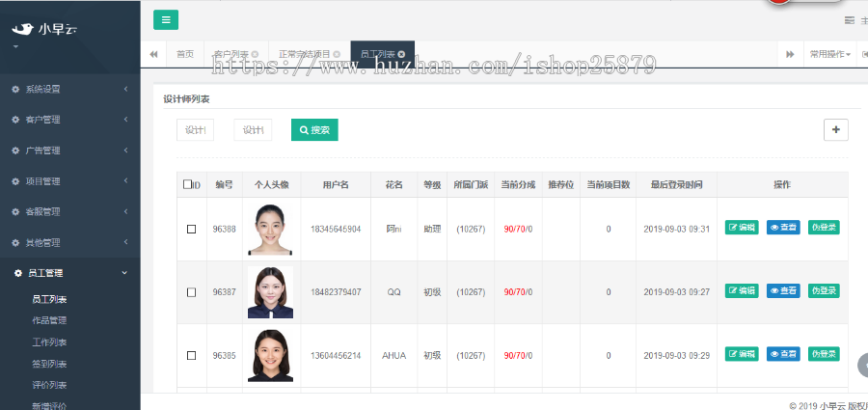The height and width of the screenshot is (410, 868).
Task: Open 工作列表 in the sidebar
Action: (x=49, y=342)
